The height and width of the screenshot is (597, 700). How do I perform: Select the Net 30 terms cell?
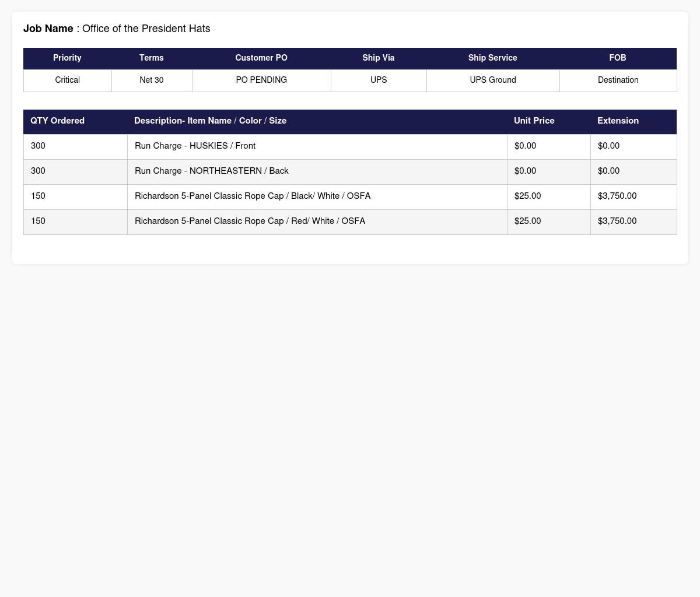coord(152,80)
